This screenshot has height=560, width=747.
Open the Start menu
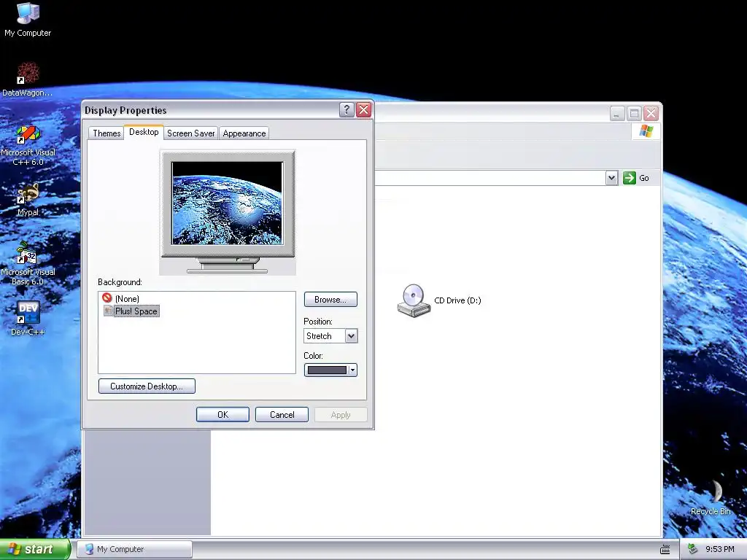click(34, 549)
